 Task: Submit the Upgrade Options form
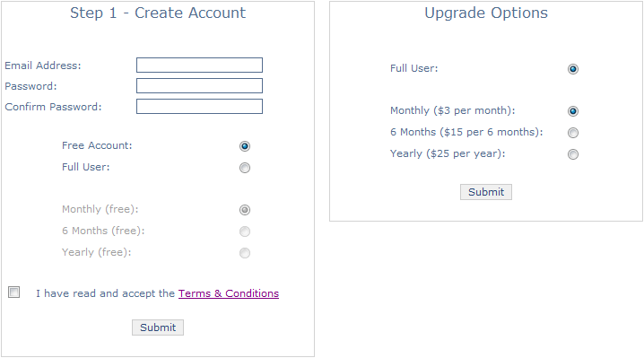tap(486, 192)
